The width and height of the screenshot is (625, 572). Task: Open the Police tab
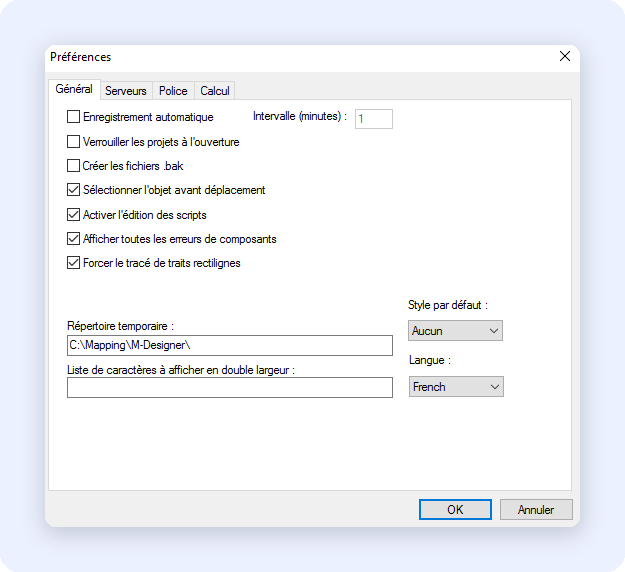[x=173, y=91]
